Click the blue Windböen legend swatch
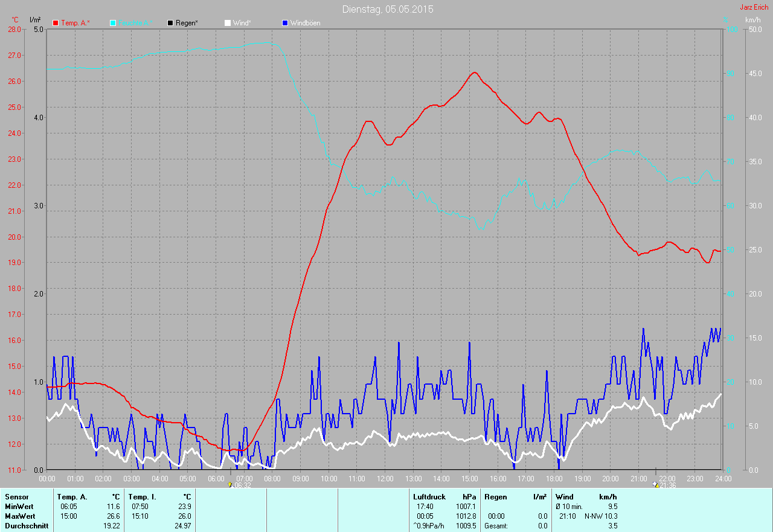The image size is (773, 532). 285,23
